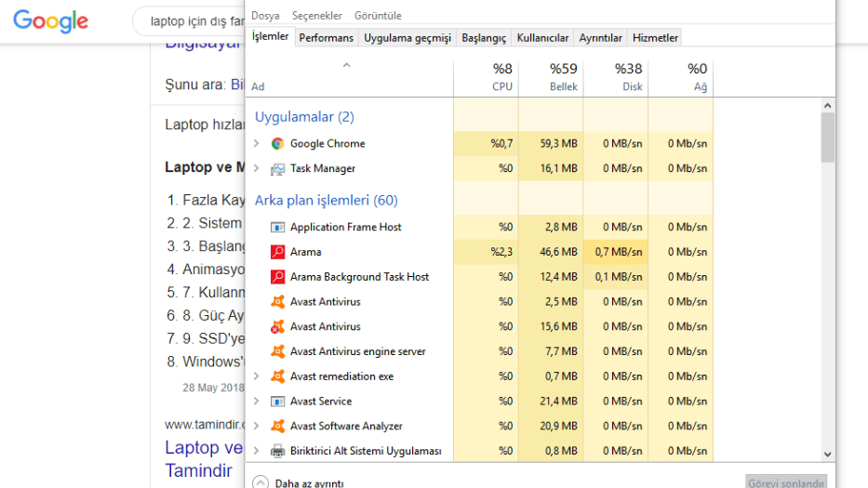Sort by the Ad column header

click(x=349, y=77)
